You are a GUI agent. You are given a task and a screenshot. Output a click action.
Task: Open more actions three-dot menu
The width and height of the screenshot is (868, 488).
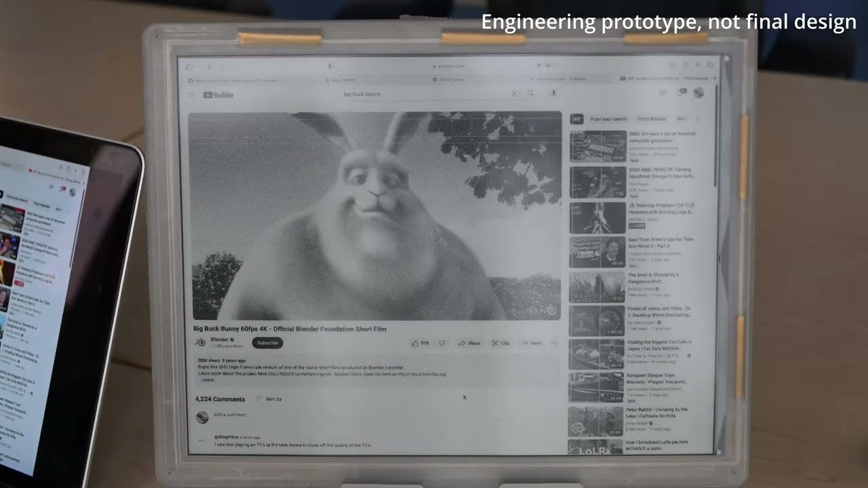(x=554, y=343)
